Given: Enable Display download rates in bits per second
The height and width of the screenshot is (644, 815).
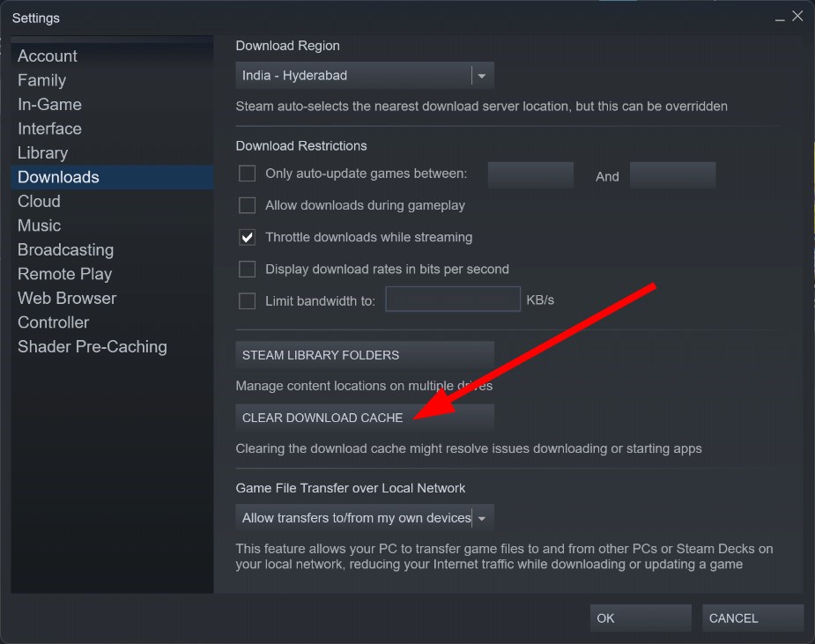Looking at the screenshot, I should [247, 270].
